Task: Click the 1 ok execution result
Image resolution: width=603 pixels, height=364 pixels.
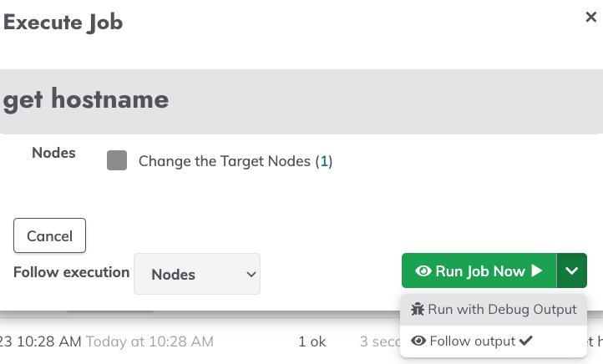Action: (312, 341)
